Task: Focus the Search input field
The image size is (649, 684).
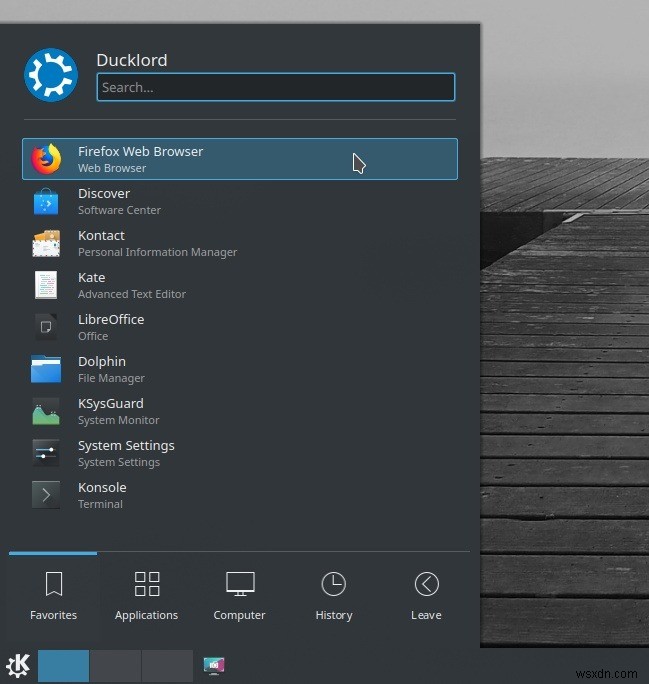Action: click(276, 87)
